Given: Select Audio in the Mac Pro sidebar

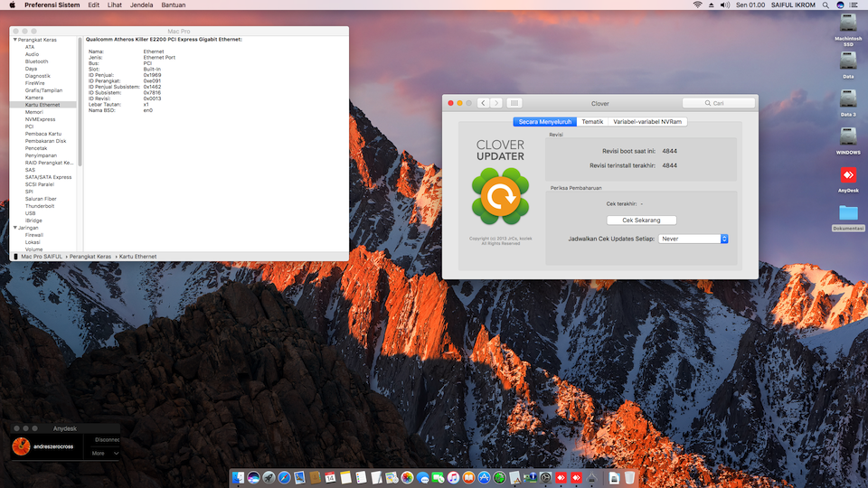Looking at the screenshot, I should [32, 54].
